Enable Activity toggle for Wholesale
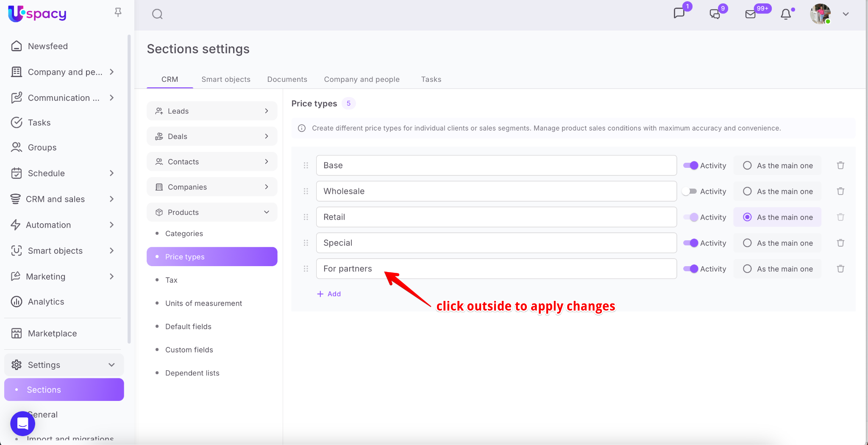The width and height of the screenshot is (868, 445). pos(690,191)
